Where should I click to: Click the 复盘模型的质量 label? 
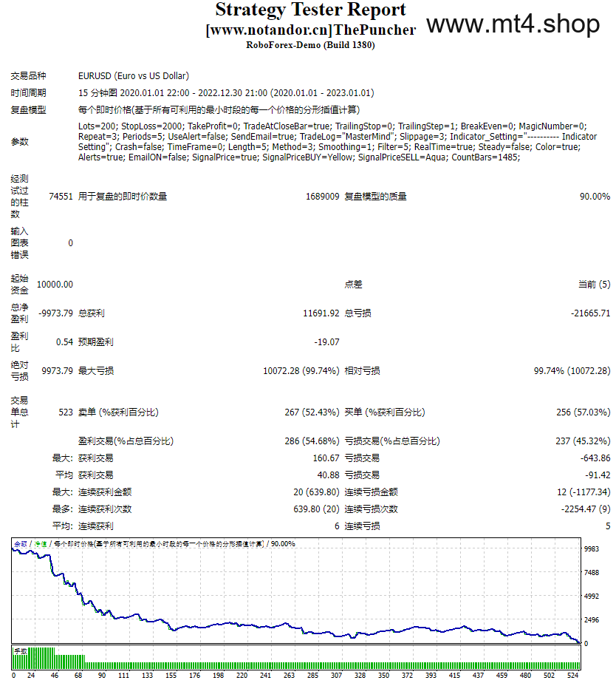376,197
